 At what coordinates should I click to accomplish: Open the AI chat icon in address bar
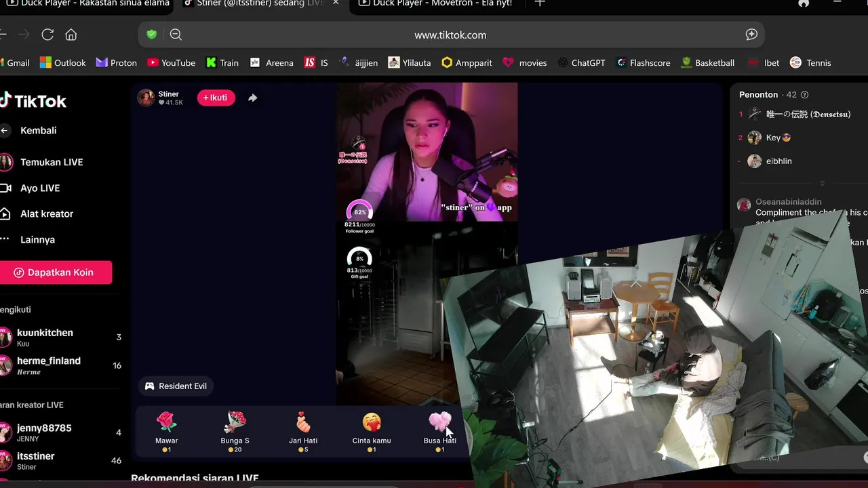point(751,35)
